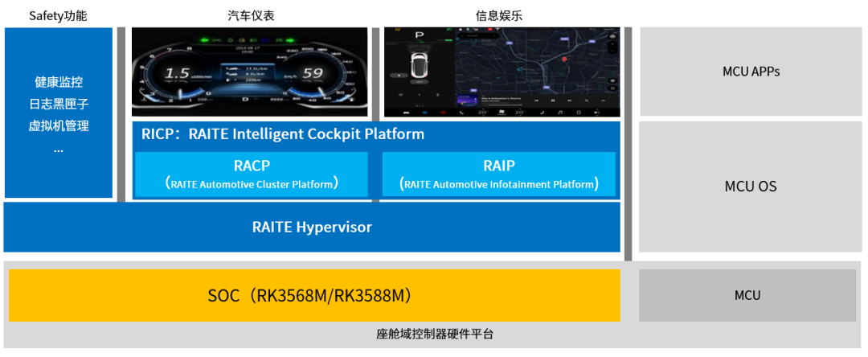This screenshot has height=357, width=868.
Task: Click the 59 km/h speedometer reading
Action: 312,75
